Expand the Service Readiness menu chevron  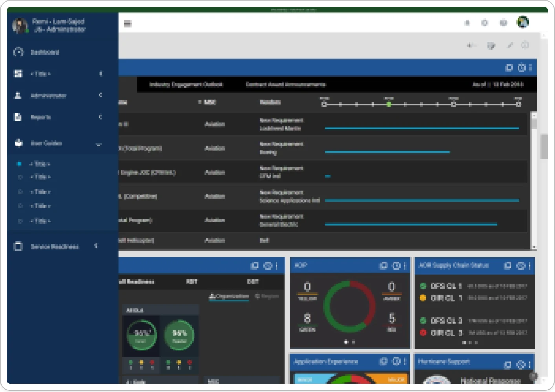coord(96,246)
